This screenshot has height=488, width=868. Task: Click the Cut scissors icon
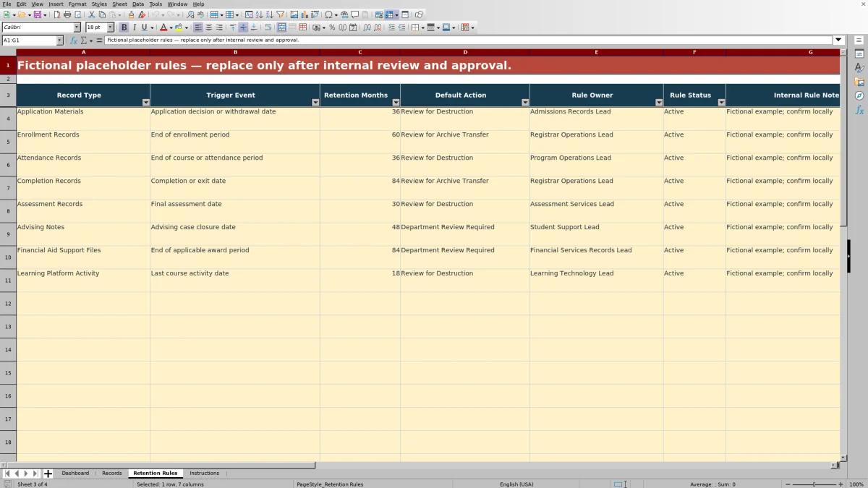[x=91, y=14]
